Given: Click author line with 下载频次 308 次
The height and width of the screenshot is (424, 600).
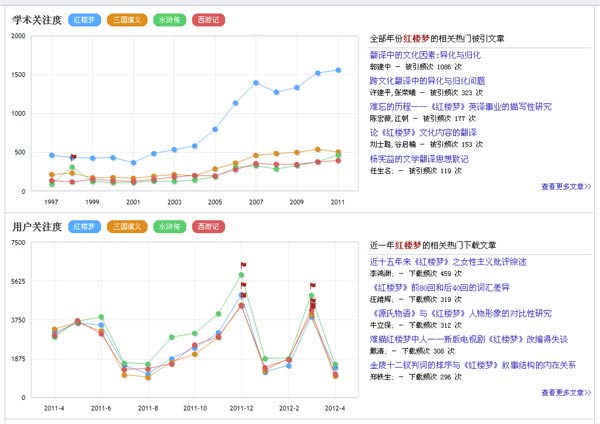Looking at the screenshot, I should tap(412, 351).
